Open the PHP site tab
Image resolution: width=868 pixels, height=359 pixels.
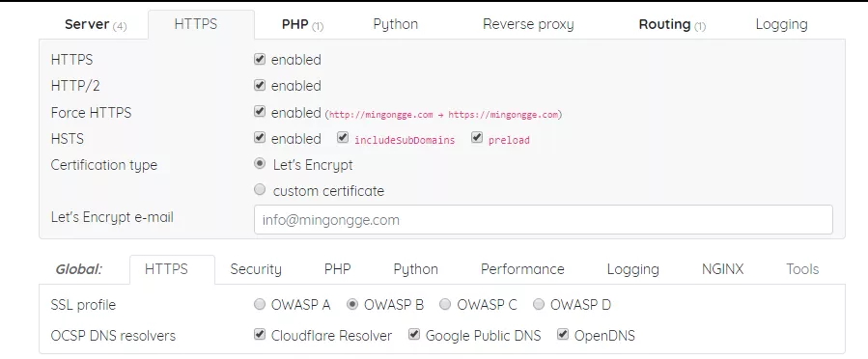click(x=302, y=24)
